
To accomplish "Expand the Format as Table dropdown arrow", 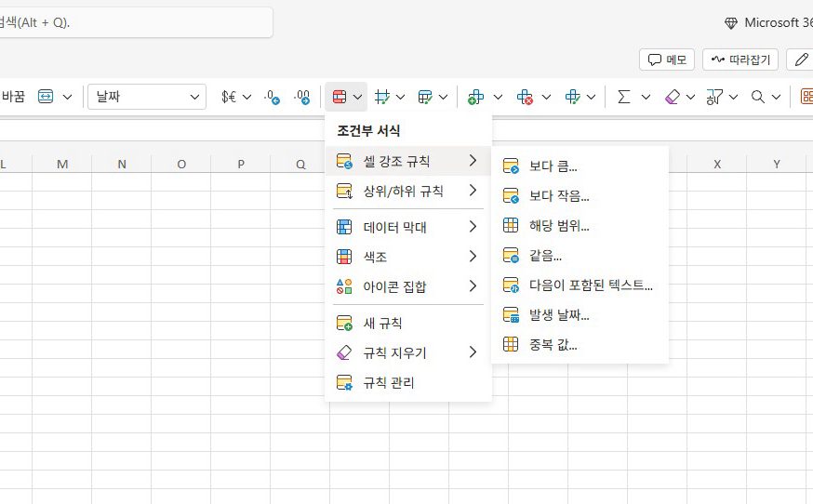I will click(444, 97).
